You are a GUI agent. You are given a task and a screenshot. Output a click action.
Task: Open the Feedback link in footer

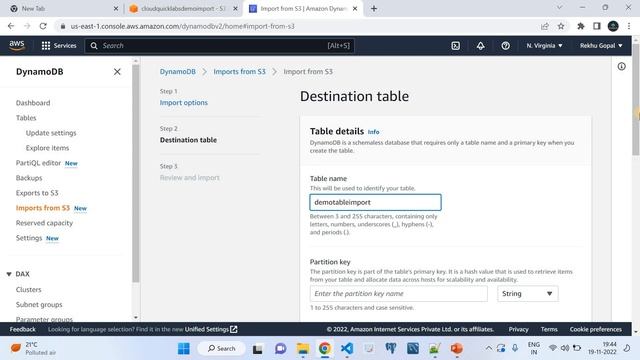(23, 329)
